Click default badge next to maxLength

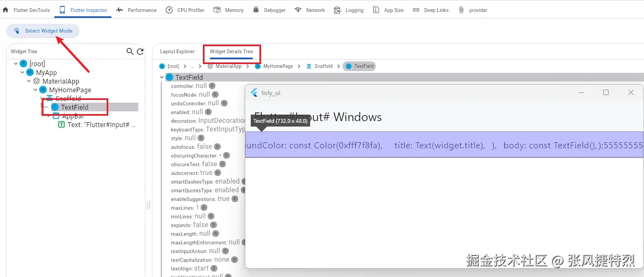tap(215, 234)
